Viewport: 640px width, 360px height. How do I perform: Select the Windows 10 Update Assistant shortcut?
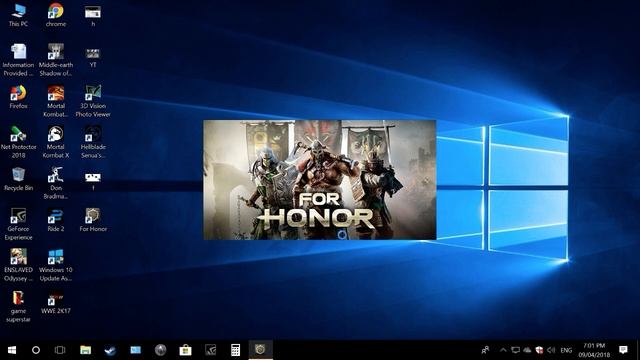pyautogui.click(x=56, y=265)
